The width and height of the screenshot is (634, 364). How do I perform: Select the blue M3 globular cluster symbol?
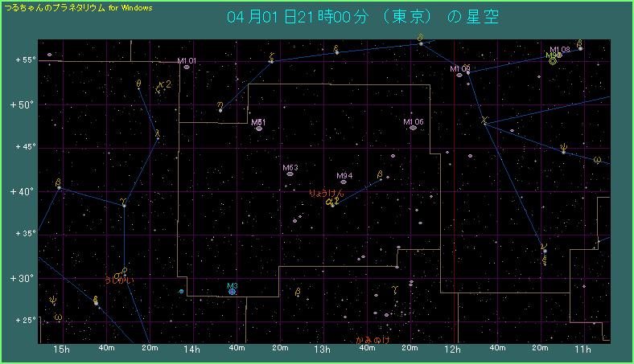[233, 292]
